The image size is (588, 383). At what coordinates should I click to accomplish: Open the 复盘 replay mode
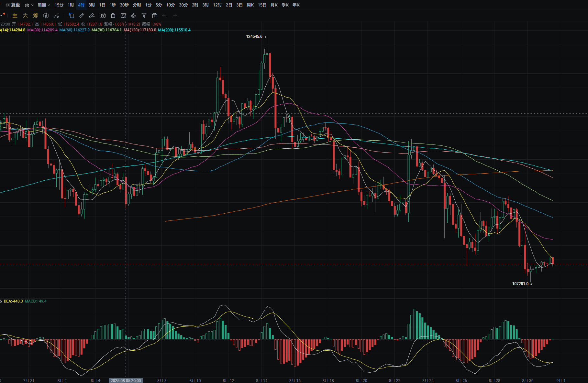coord(13,5)
